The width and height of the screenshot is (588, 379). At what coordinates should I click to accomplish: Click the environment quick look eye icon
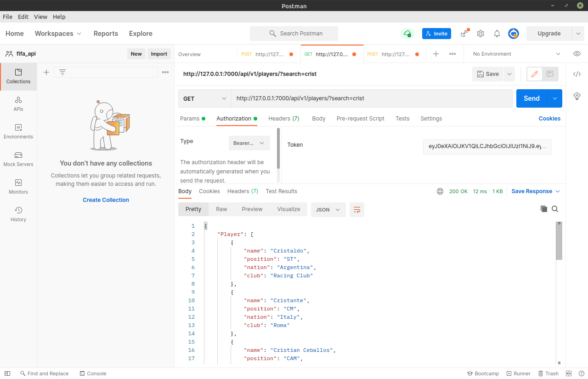577,54
